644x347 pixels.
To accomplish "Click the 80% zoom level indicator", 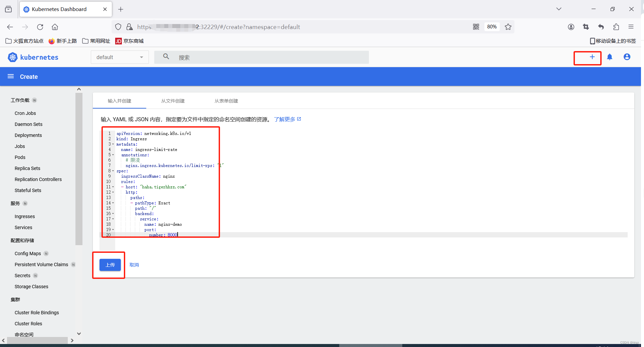I will [492, 27].
